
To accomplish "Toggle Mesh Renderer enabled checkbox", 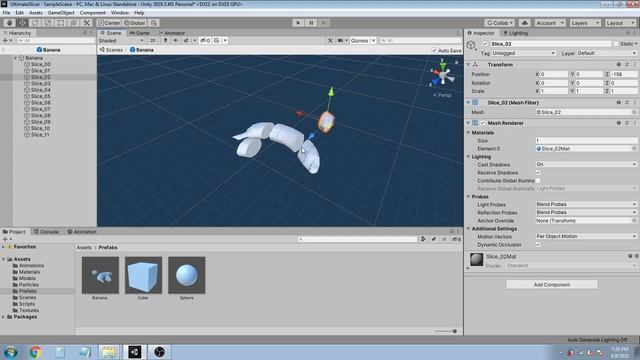I will tap(483, 123).
